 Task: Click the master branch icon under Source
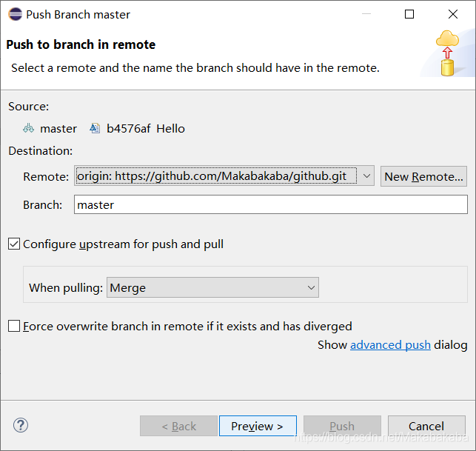click(29, 128)
